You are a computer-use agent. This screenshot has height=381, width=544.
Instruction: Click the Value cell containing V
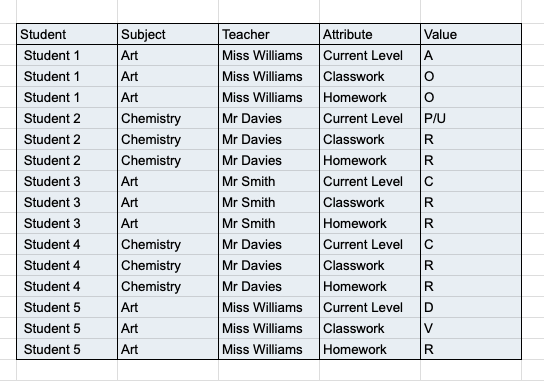click(471, 328)
